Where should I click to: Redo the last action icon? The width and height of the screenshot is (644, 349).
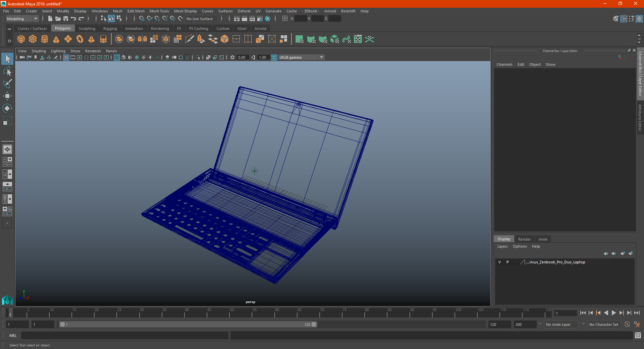pos(81,19)
